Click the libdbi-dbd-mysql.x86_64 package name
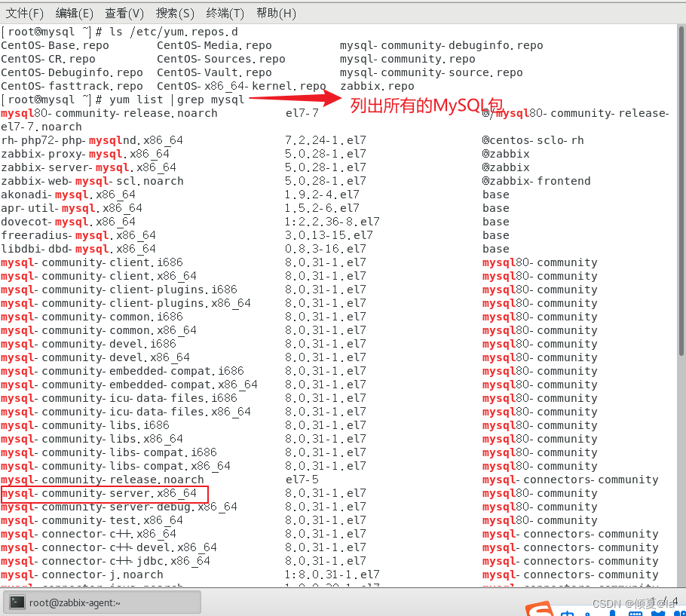This screenshot has width=686, height=616. pyautogui.click(x=78, y=249)
